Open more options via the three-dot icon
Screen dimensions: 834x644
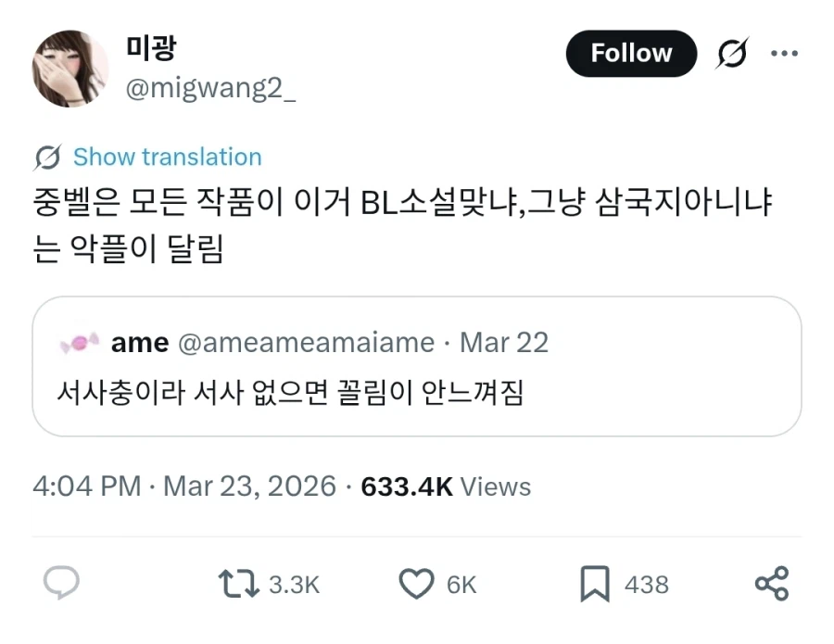pos(785,53)
